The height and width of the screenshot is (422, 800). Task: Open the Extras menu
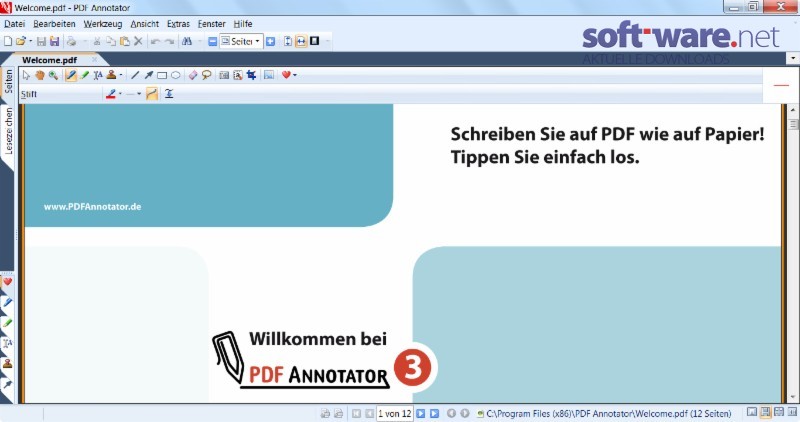[x=178, y=23]
